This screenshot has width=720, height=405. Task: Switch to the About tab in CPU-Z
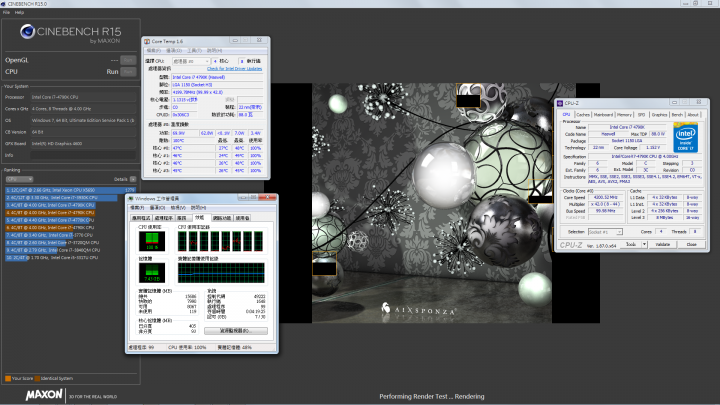693,115
